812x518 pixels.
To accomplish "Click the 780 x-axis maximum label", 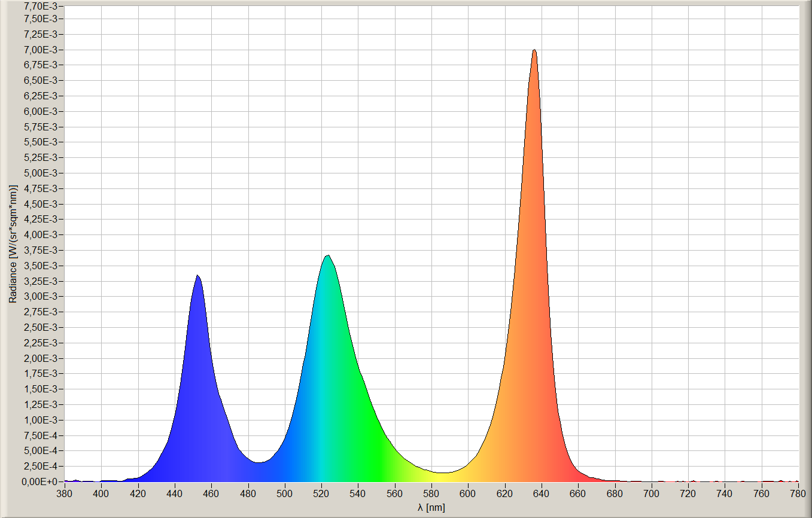I will coord(798,493).
